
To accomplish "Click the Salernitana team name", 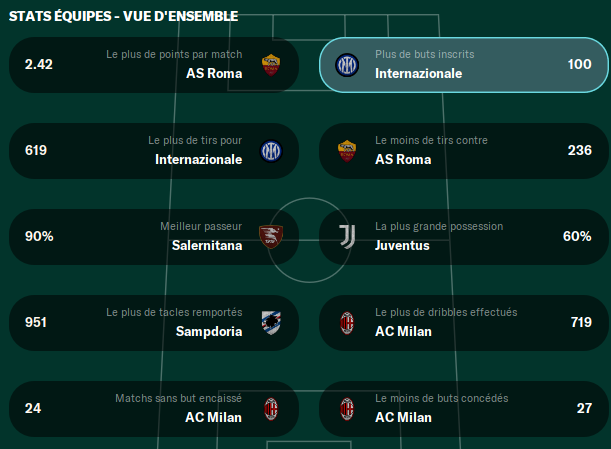I will click(207, 246).
